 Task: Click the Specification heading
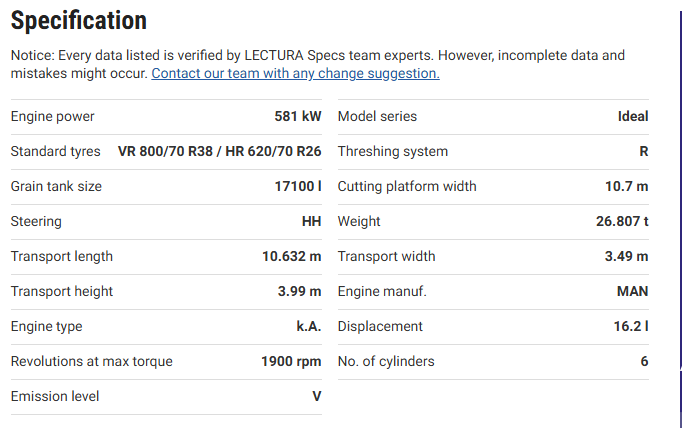[78, 20]
